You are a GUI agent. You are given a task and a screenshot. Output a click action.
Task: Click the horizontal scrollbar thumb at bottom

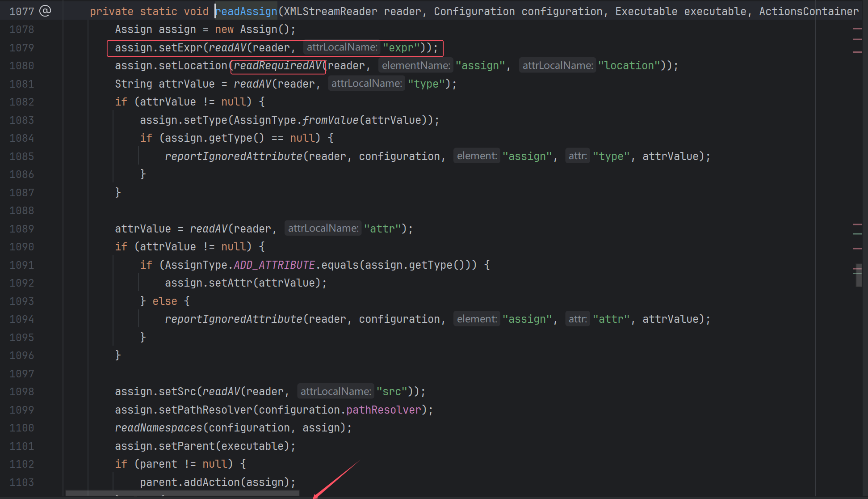pyautogui.click(x=182, y=493)
